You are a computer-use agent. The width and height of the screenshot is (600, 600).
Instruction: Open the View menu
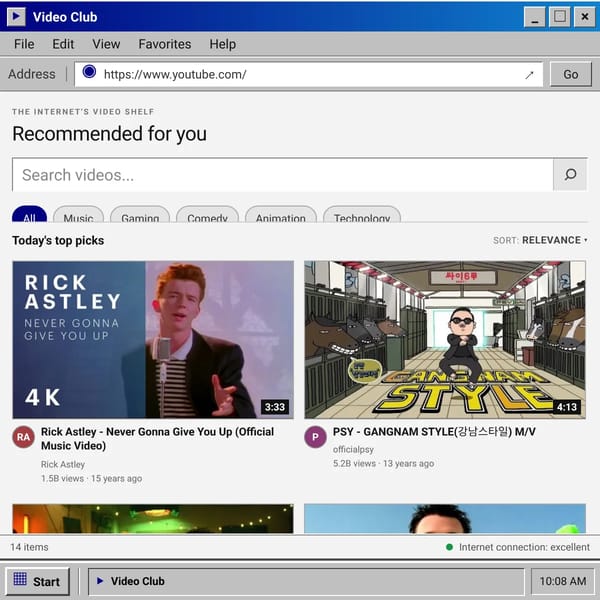point(106,44)
